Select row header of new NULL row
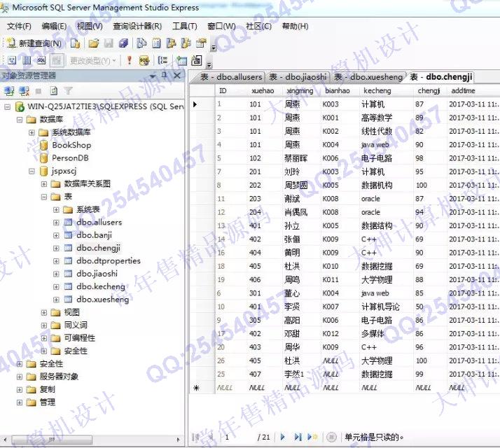Screen dimensions: 500x448 coord(202,388)
